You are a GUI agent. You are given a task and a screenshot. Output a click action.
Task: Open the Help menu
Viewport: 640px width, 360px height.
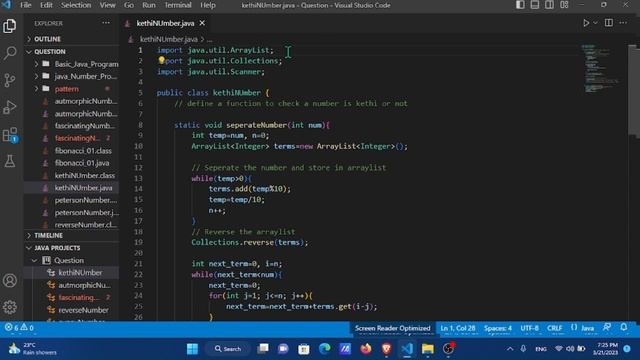coord(208,5)
